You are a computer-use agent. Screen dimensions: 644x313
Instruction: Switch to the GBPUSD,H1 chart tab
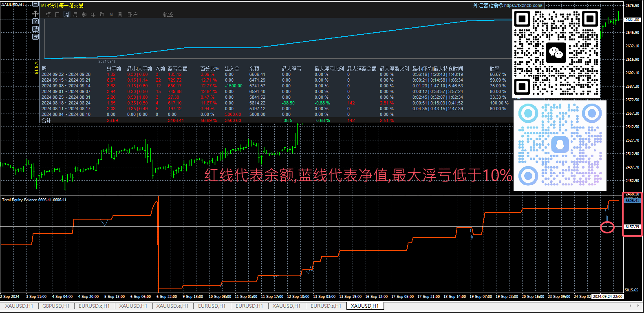pyautogui.click(x=56, y=306)
